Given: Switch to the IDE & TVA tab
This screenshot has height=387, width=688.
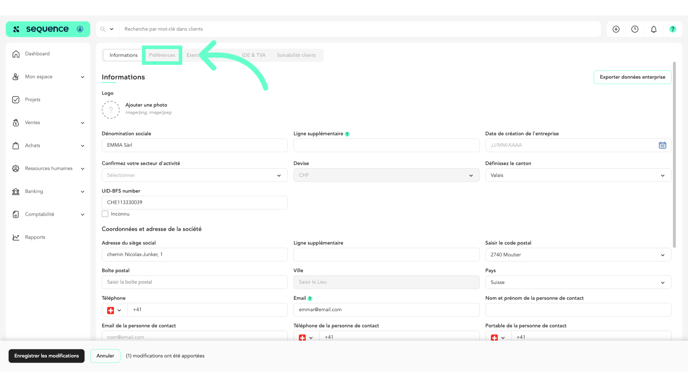Looking at the screenshot, I should 253,55.
